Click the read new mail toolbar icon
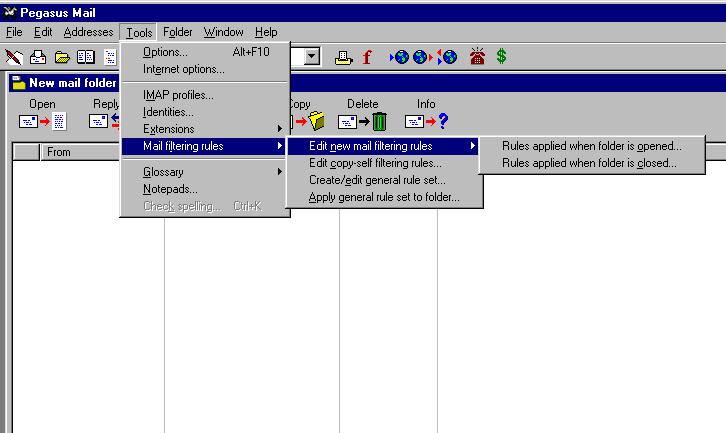Viewport: 726px width, 433px height. tap(38, 57)
